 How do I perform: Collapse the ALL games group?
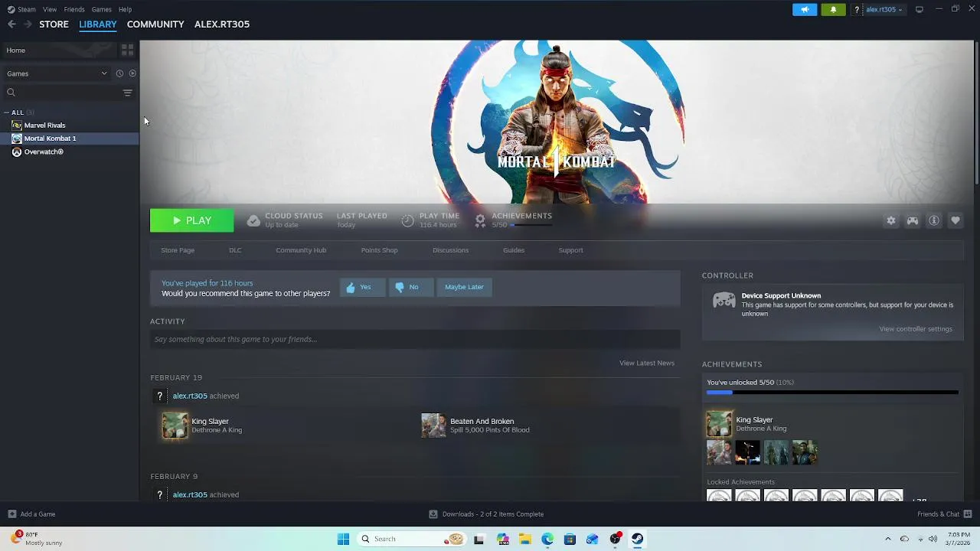pos(6,112)
